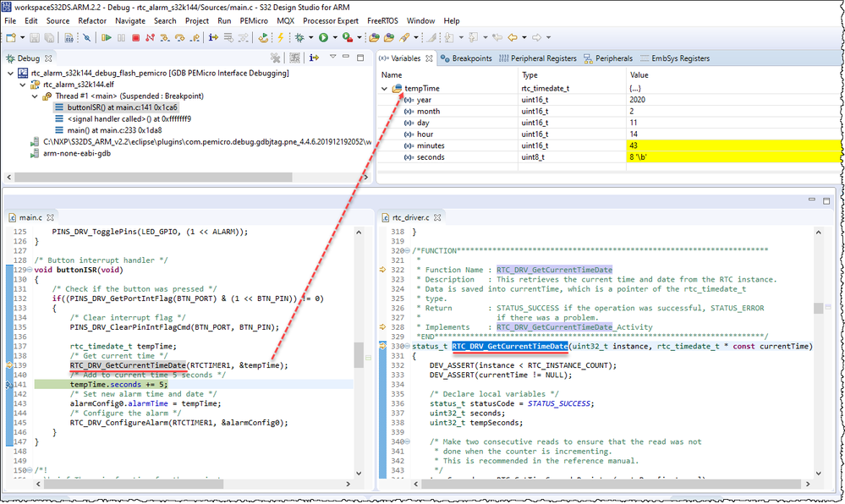
Task: Toggle code folding for buttonISR function
Action: 31,269
